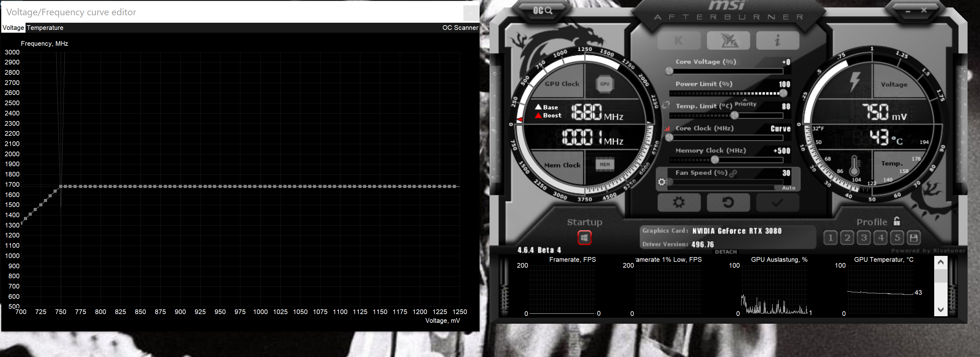Toggle the Fan Speed link icon

733,173
